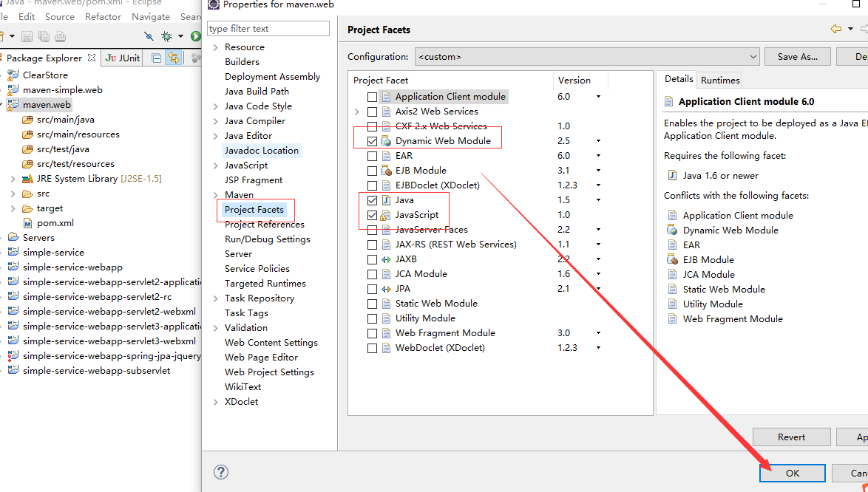
Task: Check the Application Client module facet
Action: coord(372,97)
